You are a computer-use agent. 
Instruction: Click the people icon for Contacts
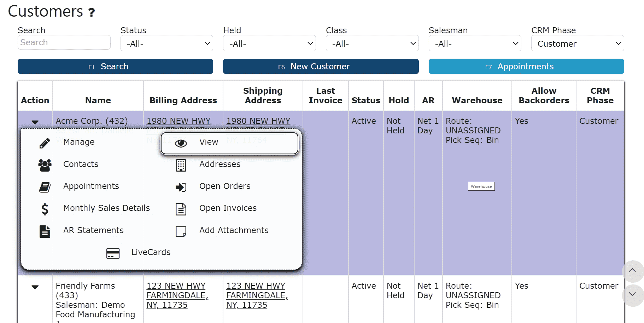tap(45, 165)
